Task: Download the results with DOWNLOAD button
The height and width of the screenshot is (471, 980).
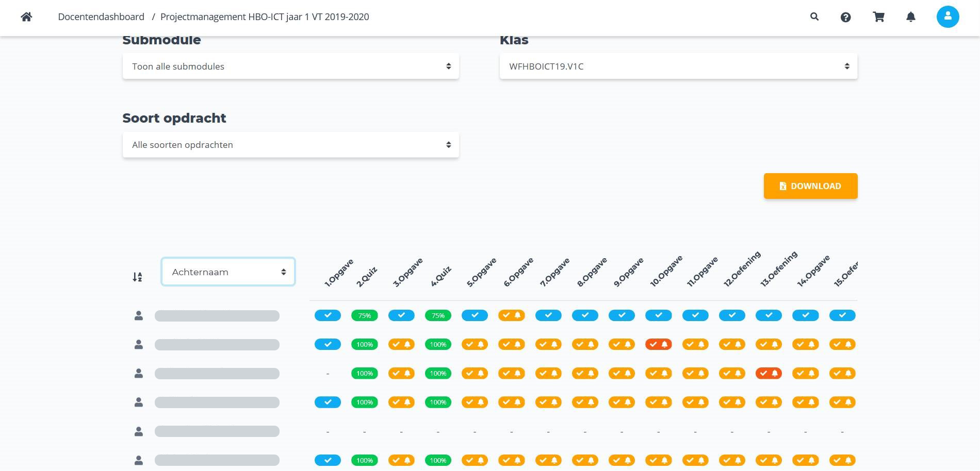Action: (x=810, y=186)
